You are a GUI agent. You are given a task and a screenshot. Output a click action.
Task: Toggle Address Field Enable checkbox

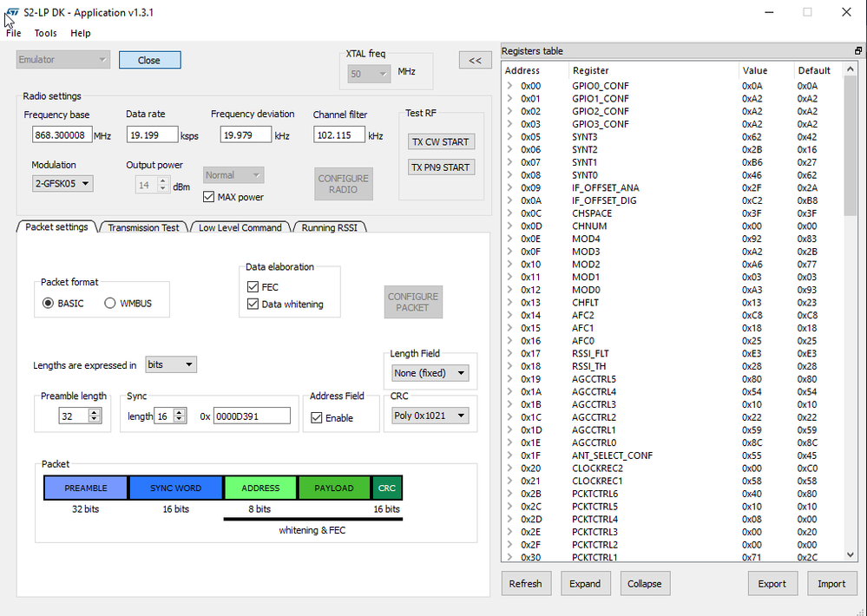pos(316,418)
